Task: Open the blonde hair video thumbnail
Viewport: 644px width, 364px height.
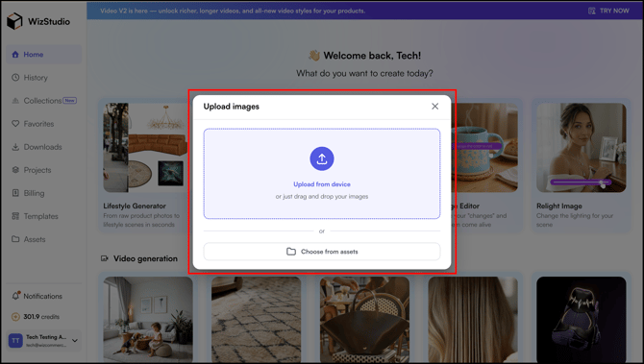Action: [x=473, y=319]
